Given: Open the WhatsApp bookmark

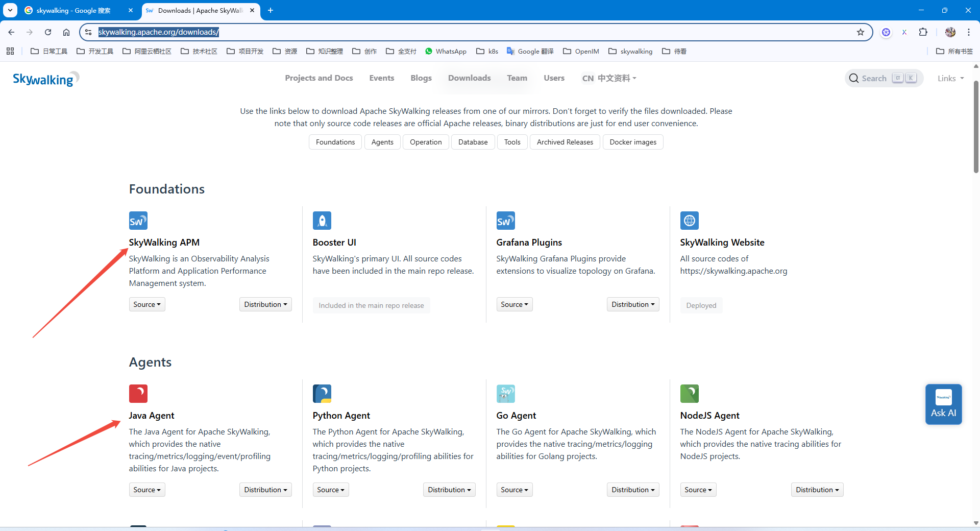Looking at the screenshot, I should click(x=446, y=51).
